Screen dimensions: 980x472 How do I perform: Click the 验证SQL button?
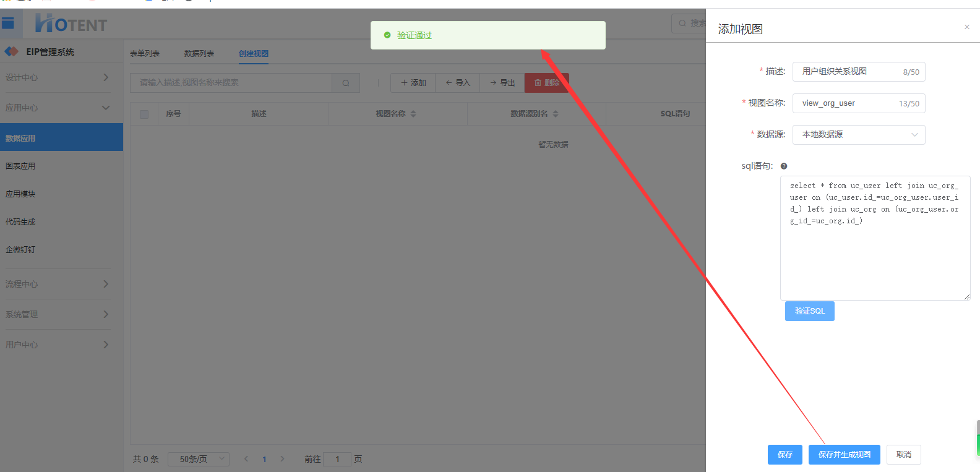tap(810, 311)
